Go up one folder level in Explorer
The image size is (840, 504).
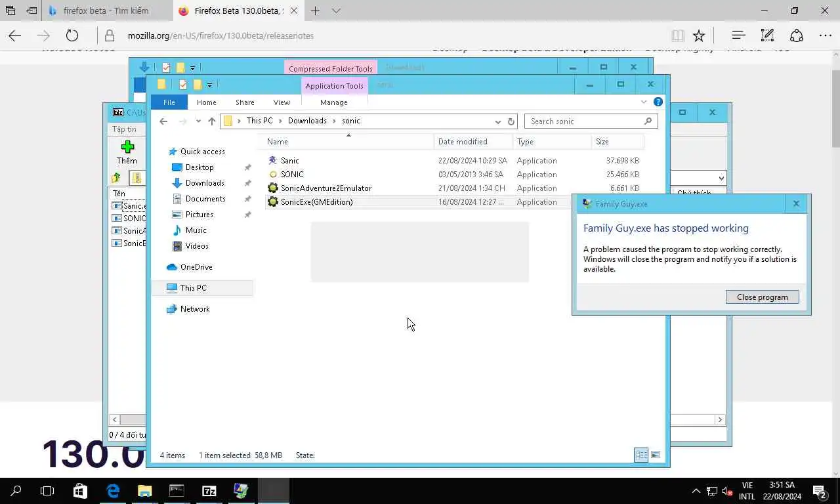(211, 121)
